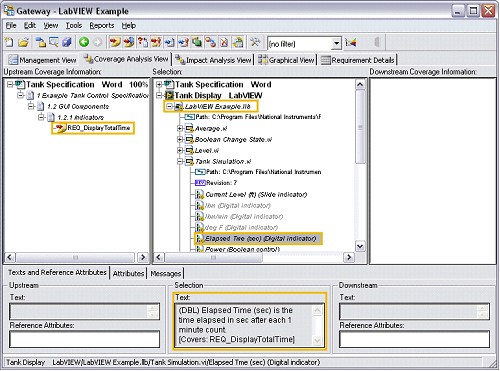Click Elapsed Time digital indicator icon
The image size is (500, 371).
(199, 239)
